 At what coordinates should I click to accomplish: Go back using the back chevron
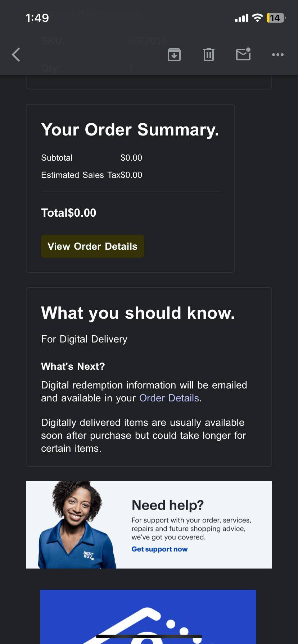pos(15,55)
